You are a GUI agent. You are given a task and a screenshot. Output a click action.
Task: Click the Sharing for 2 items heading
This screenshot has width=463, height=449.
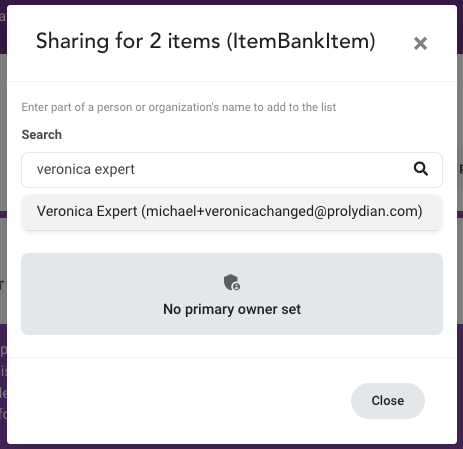tap(206, 41)
